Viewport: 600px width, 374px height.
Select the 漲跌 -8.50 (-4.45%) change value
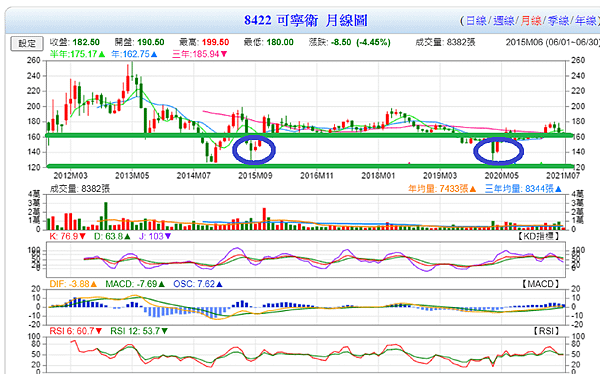[349, 42]
